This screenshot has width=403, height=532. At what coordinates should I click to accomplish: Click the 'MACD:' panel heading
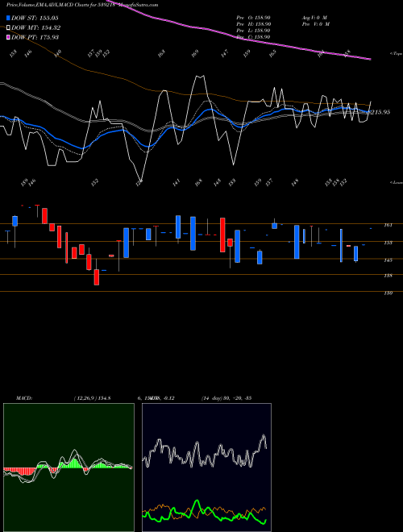[x=24, y=398]
